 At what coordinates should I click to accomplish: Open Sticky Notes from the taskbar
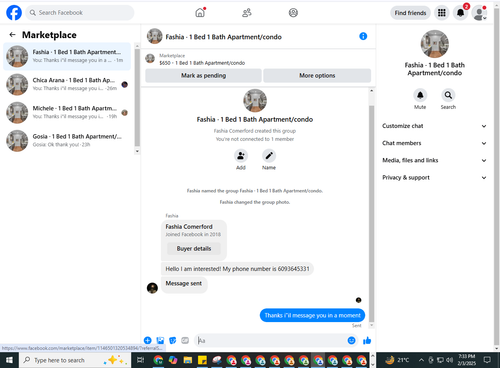[202, 360]
